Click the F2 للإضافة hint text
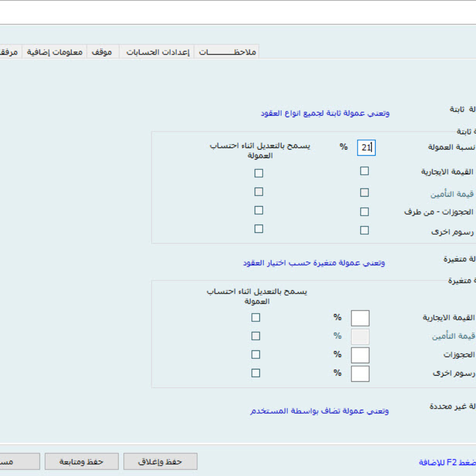Image resolution: width=476 pixels, height=476 pixels. click(447, 462)
